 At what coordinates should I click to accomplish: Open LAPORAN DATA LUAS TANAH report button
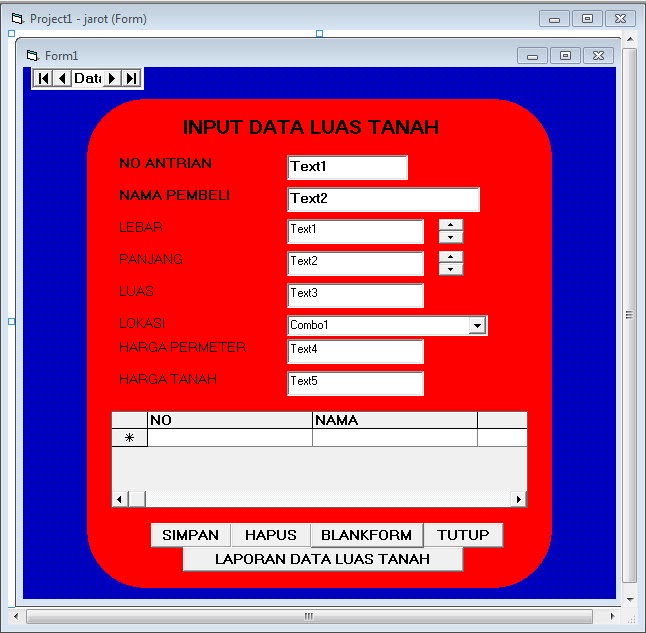[323, 559]
